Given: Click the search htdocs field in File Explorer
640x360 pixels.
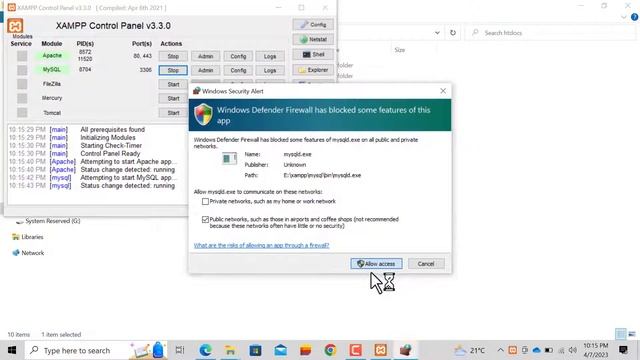Looking at the screenshot, I should (x=551, y=33).
